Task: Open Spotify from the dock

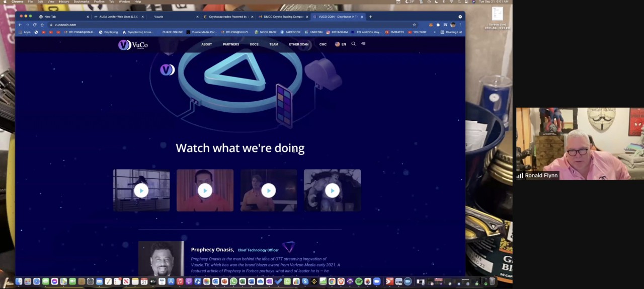Action: point(359,281)
